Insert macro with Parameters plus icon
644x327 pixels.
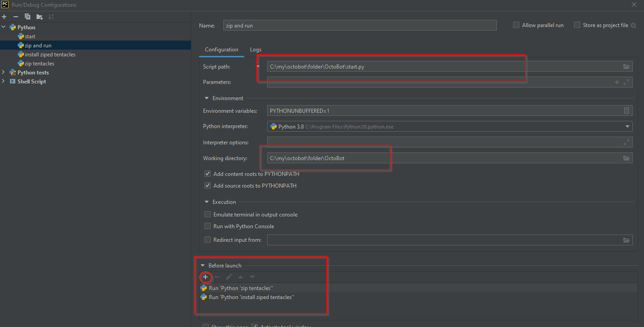coord(617,82)
